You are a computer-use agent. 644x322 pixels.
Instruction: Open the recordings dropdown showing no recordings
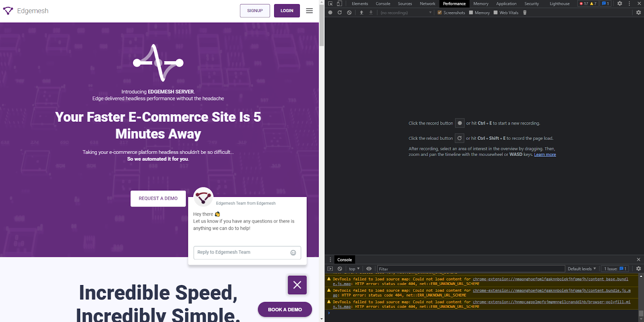click(406, 12)
